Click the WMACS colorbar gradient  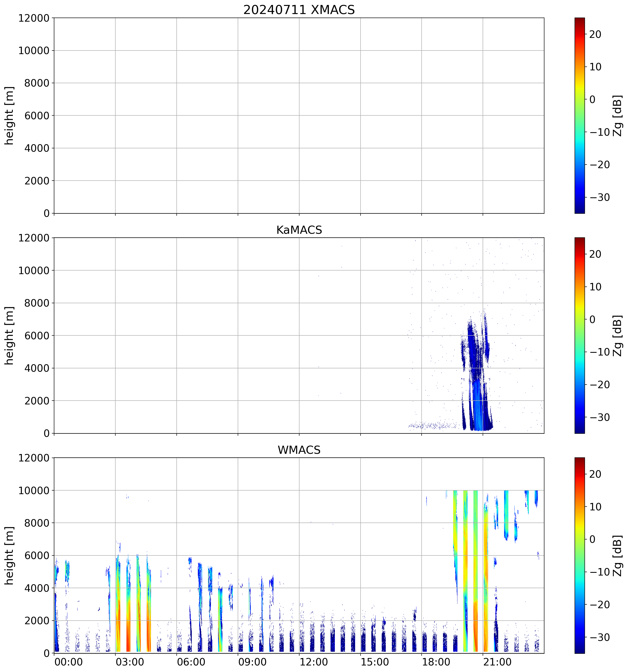click(579, 555)
